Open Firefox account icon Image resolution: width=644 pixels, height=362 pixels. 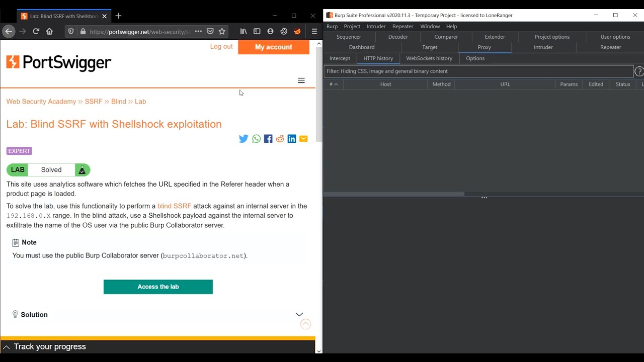click(x=270, y=31)
